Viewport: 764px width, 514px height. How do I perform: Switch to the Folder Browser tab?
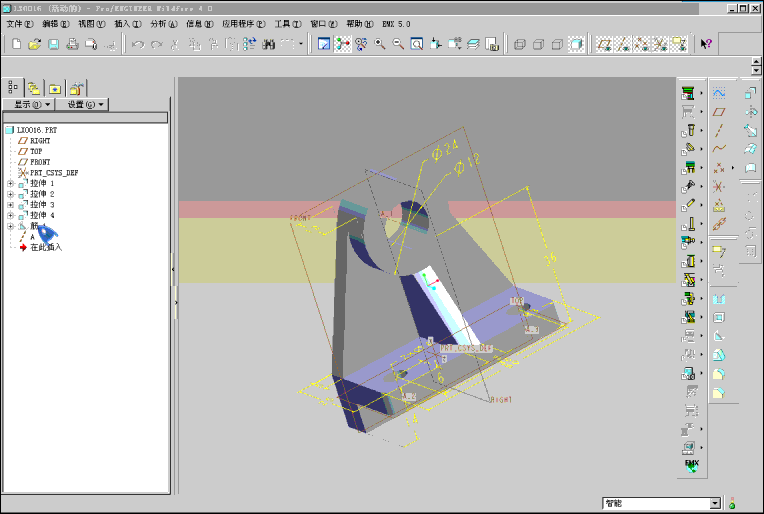[x=34, y=89]
